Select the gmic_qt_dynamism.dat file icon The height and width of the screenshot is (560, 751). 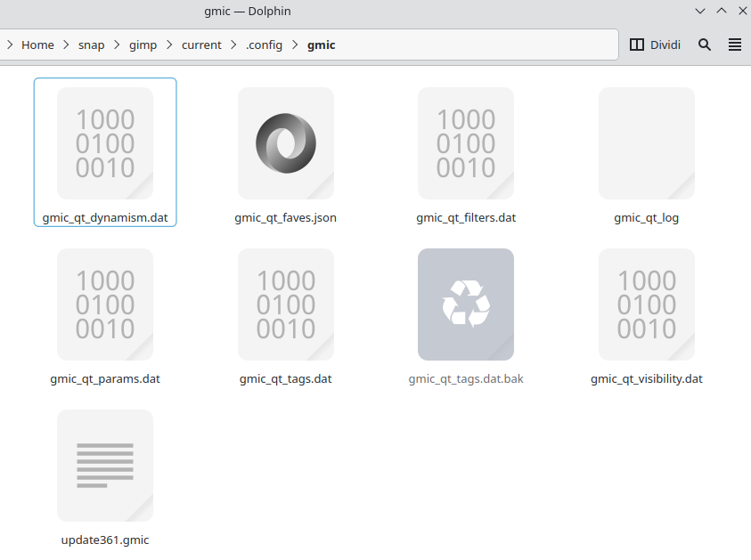tap(105, 142)
